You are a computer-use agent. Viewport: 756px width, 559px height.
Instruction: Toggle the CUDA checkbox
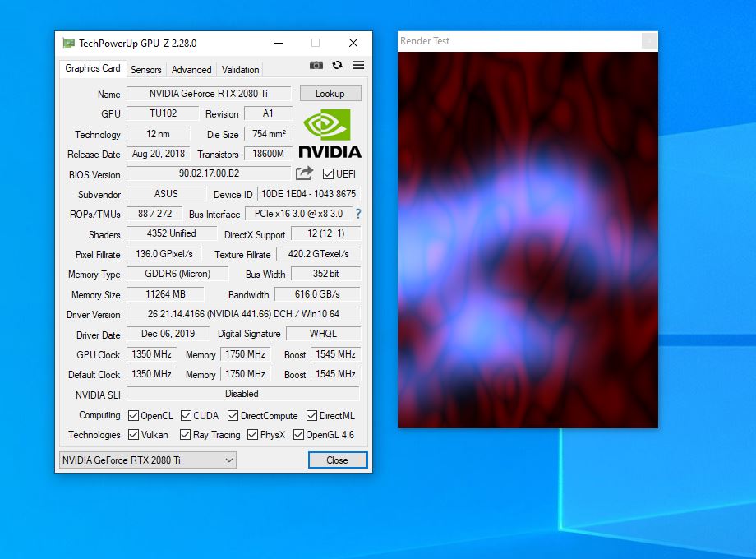click(186, 416)
